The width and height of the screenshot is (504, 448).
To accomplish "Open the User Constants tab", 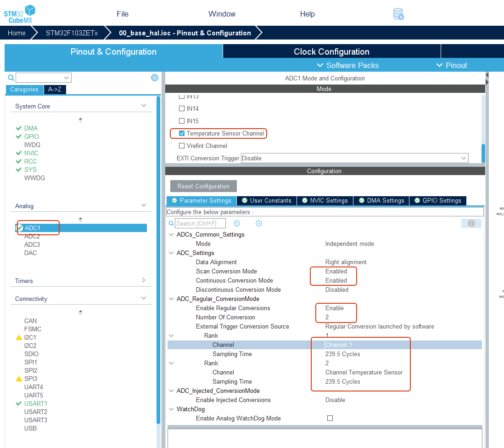I will tap(267, 200).
